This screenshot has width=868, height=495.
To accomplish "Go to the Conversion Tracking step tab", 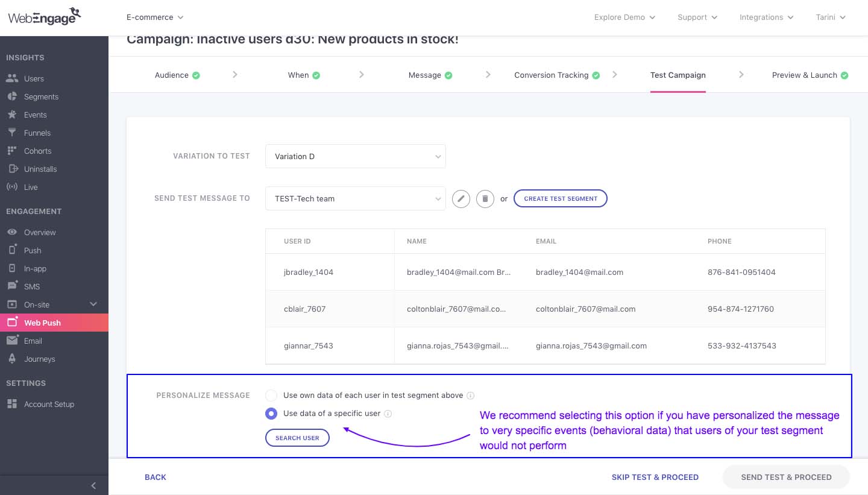I will click(557, 75).
